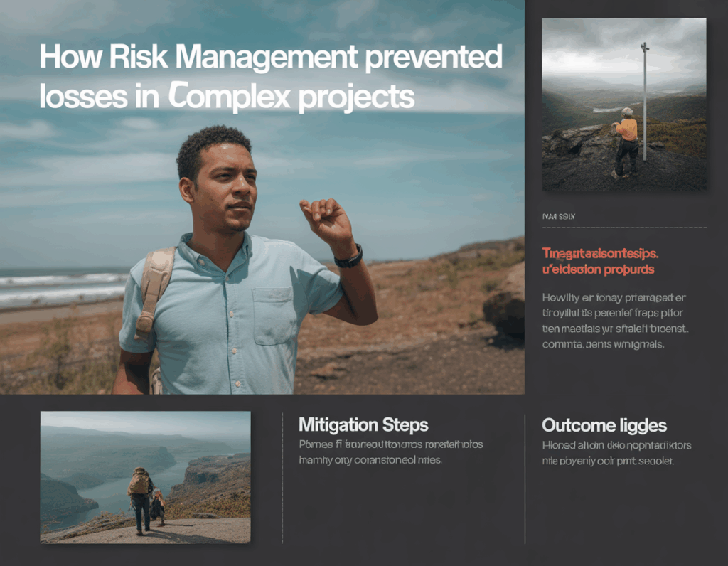Screen dimensions: 728x566
Task: Click the Outcome heading
Action: 604,425
